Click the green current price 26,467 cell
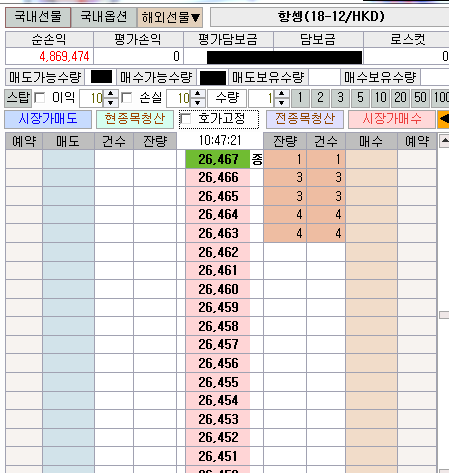The image size is (449, 473). 218,159
